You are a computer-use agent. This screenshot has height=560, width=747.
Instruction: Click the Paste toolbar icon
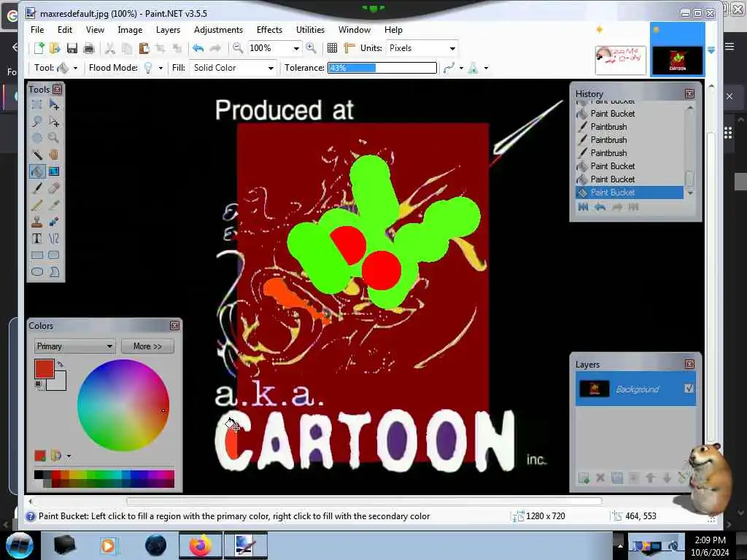tap(144, 48)
